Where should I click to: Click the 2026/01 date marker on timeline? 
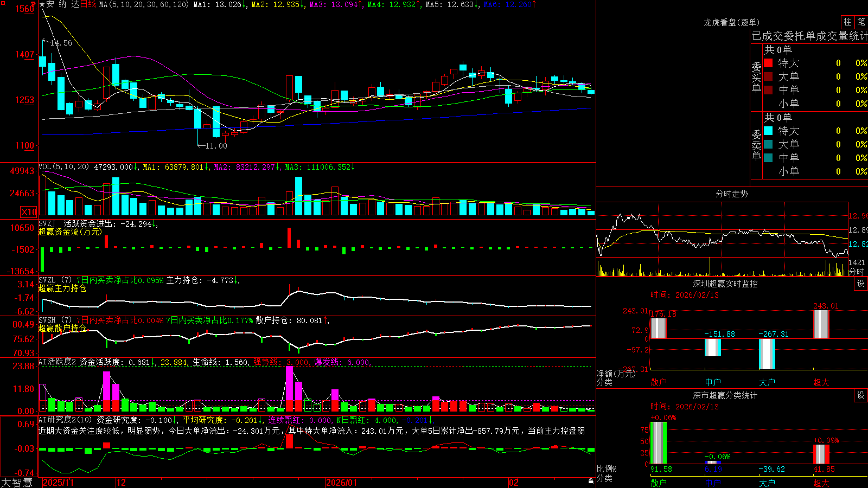(342, 483)
